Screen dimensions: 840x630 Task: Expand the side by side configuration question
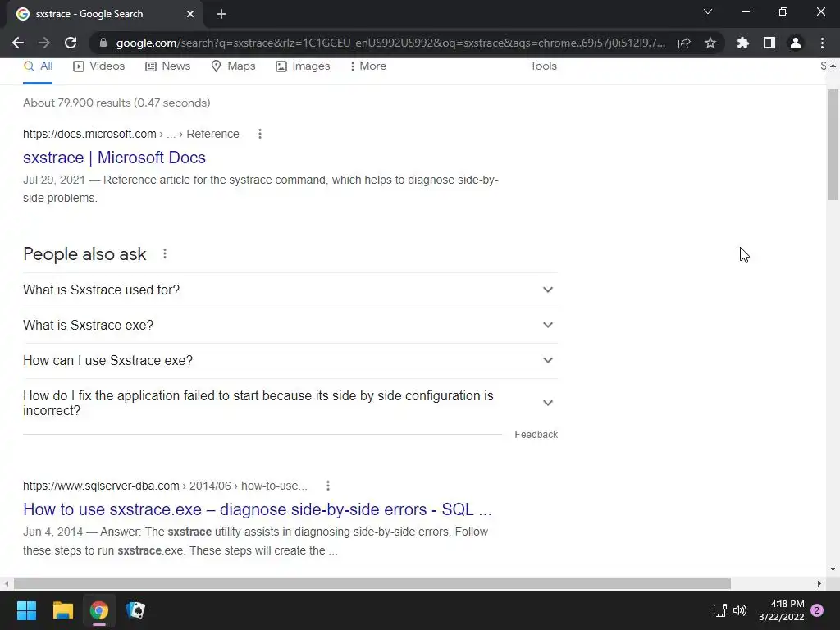290,403
